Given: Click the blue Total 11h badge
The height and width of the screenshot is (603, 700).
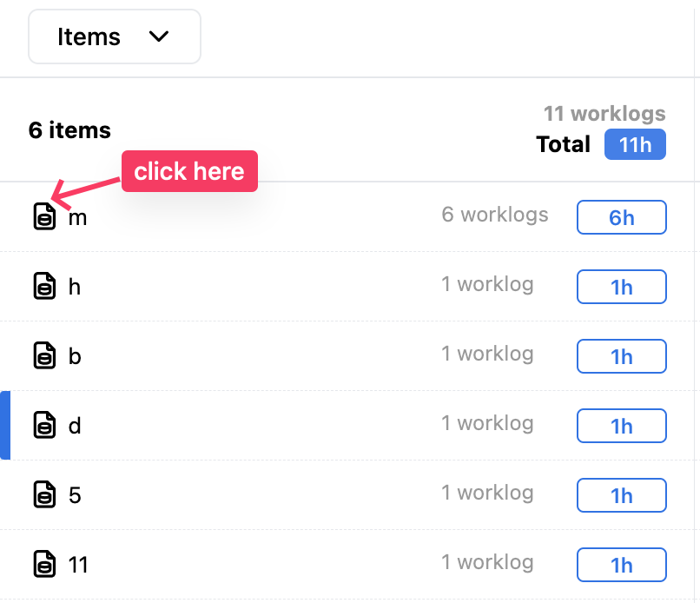Looking at the screenshot, I should pyautogui.click(x=635, y=144).
